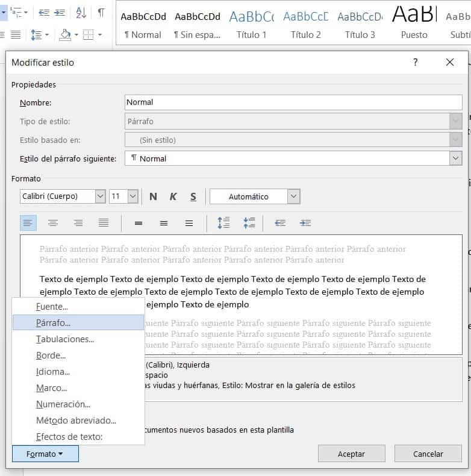Viewport: 471px width, 476px height.
Task: Open the Calibri (Cuerpo) font dropdown
Action: [100, 196]
